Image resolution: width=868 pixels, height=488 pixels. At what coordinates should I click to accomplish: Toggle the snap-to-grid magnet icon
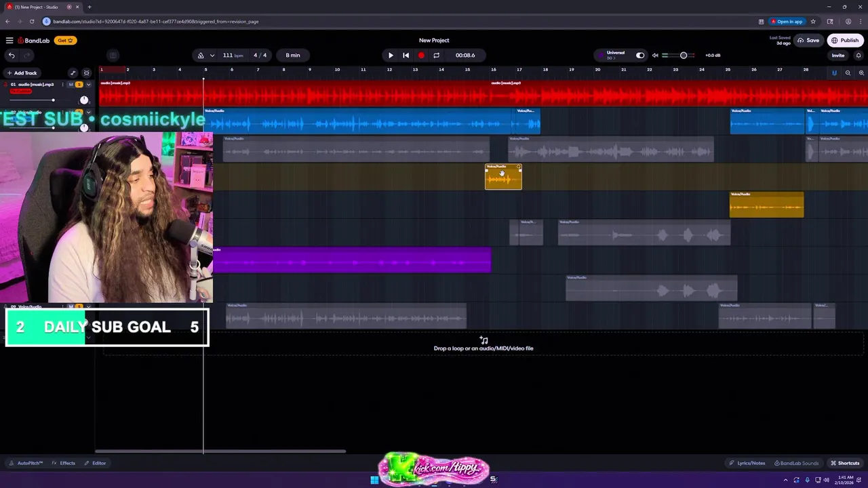tap(834, 73)
